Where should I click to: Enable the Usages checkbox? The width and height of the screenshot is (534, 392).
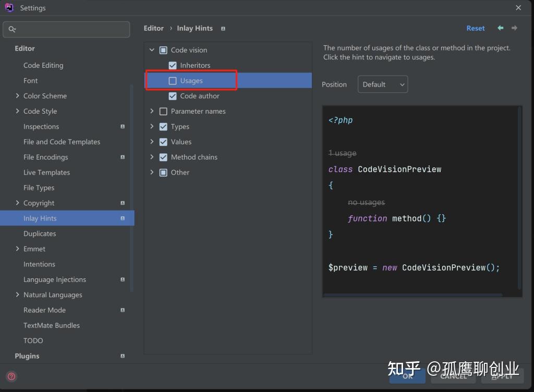pyautogui.click(x=173, y=80)
